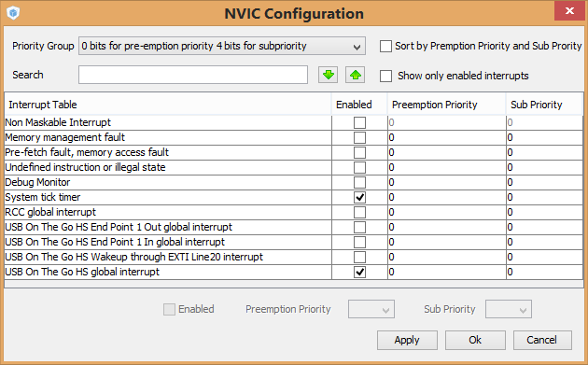Viewport: 588px width, 365px height.
Task: Click the green down arrow search button
Action: [329, 75]
